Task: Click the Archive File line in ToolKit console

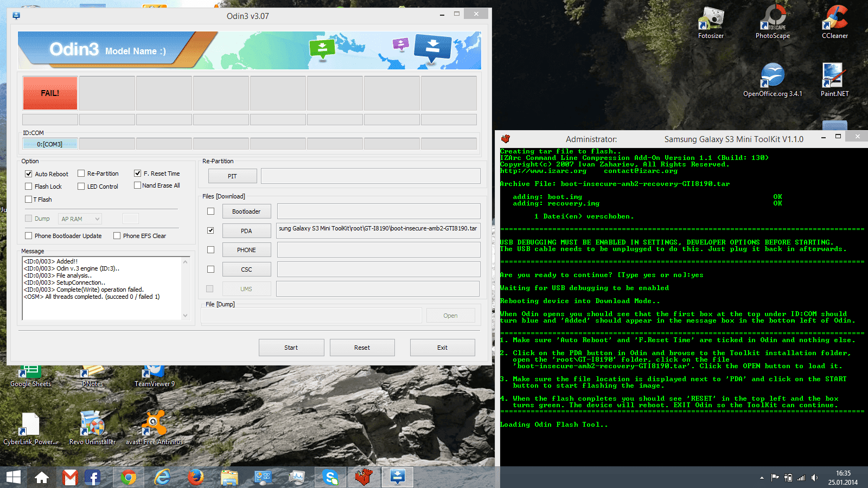Action: (x=615, y=184)
